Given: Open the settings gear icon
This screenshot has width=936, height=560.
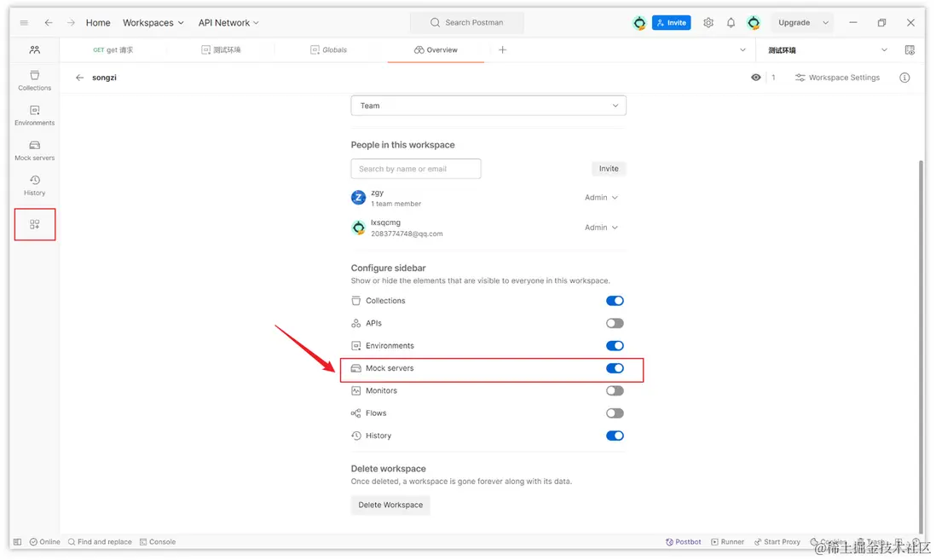Looking at the screenshot, I should tap(708, 23).
